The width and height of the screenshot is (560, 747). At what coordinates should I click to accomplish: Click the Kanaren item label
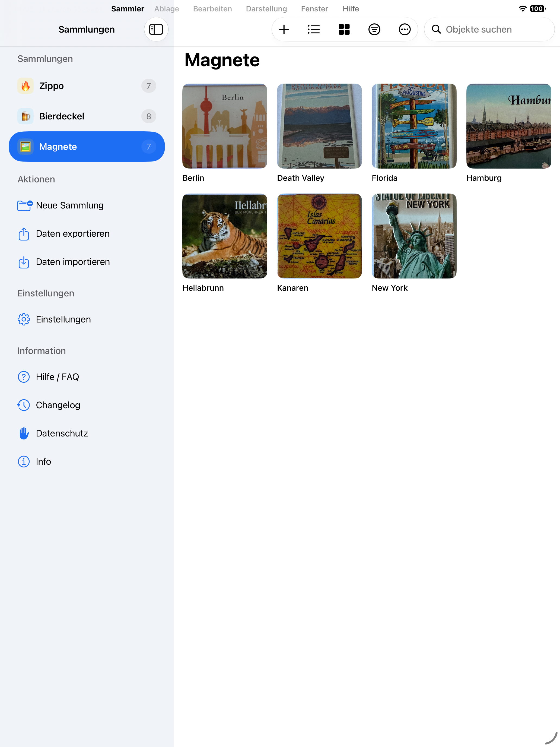(292, 288)
